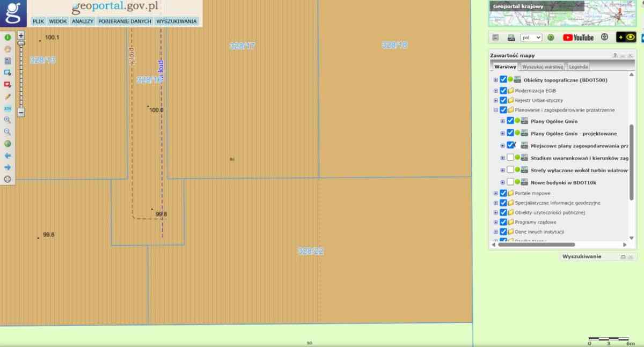The image size is (644, 347).
Task: Enable Nowe budynki w BDOT10k layer
Action: (x=510, y=182)
